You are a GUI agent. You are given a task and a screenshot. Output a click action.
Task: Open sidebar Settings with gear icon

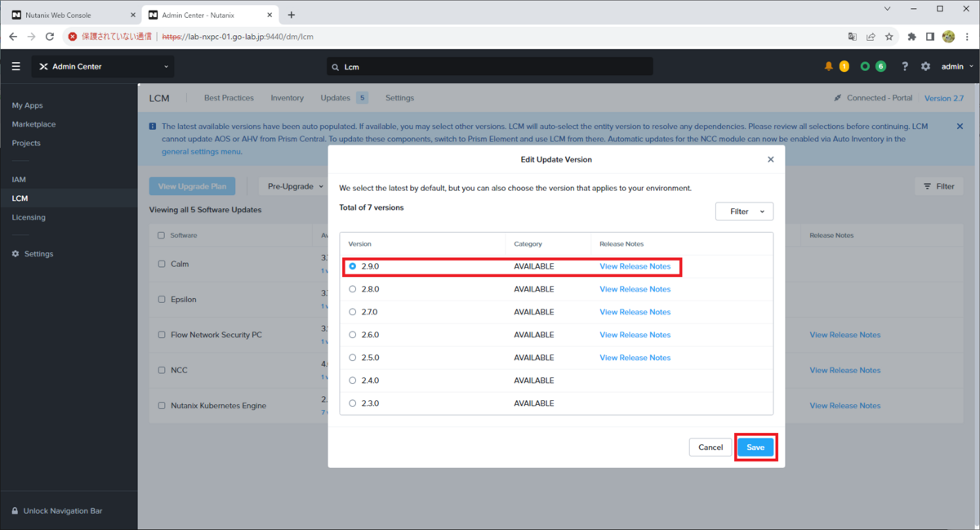tap(33, 254)
